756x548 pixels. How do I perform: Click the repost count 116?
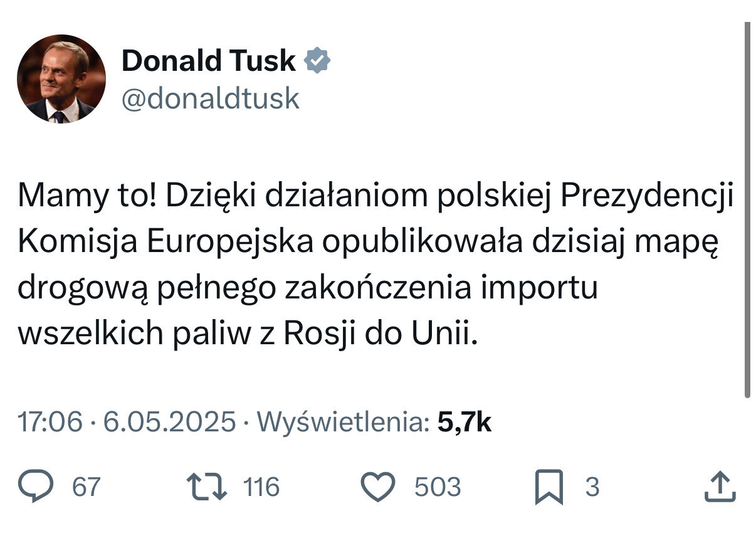(x=261, y=487)
